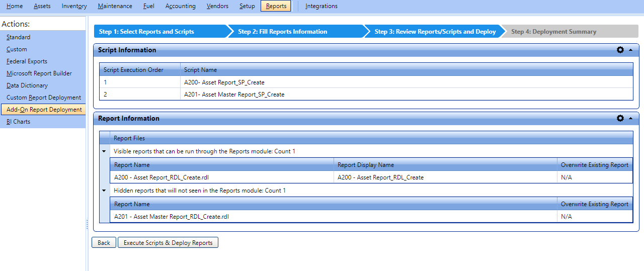Click the Script Name column header
The height and width of the screenshot is (271, 644).
pyautogui.click(x=407, y=70)
